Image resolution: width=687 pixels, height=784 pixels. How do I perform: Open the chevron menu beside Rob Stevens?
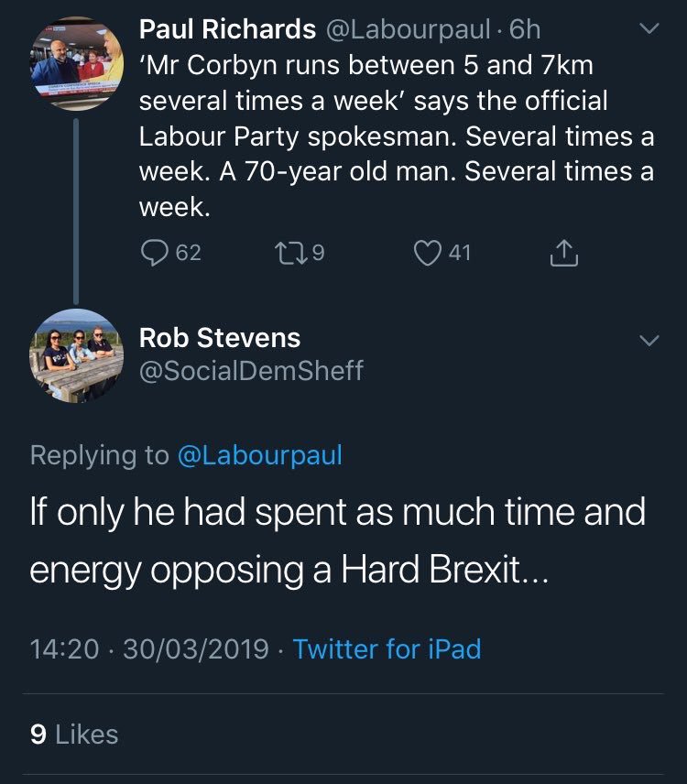[x=648, y=340]
